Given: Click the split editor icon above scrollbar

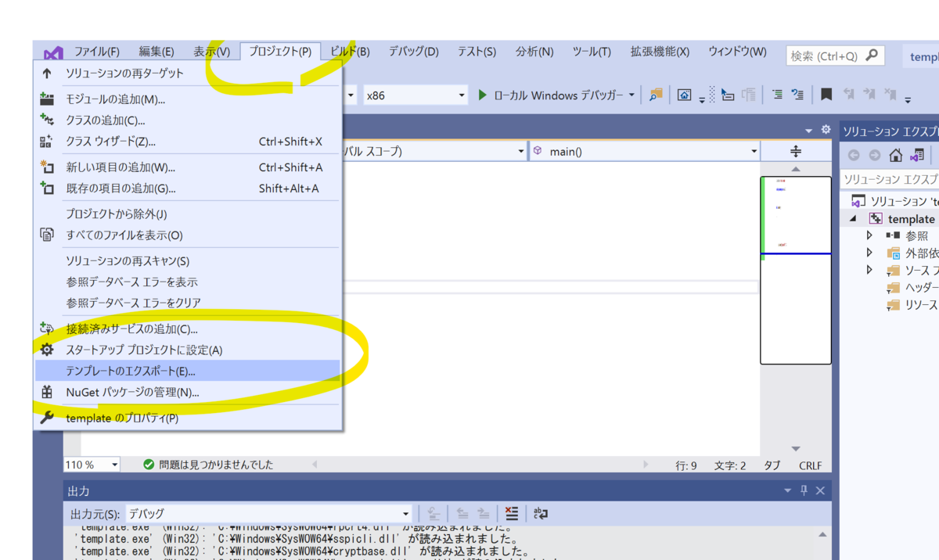Looking at the screenshot, I should coord(796,151).
